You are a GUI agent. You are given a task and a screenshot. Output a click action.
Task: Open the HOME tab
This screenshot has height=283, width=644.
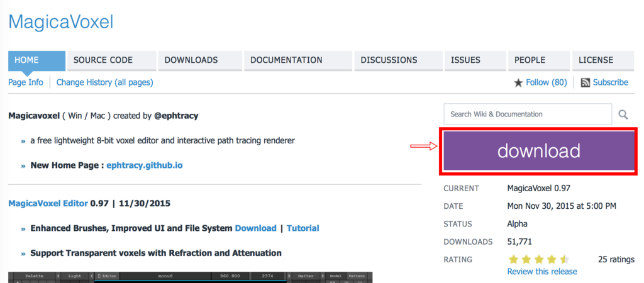coord(36,60)
